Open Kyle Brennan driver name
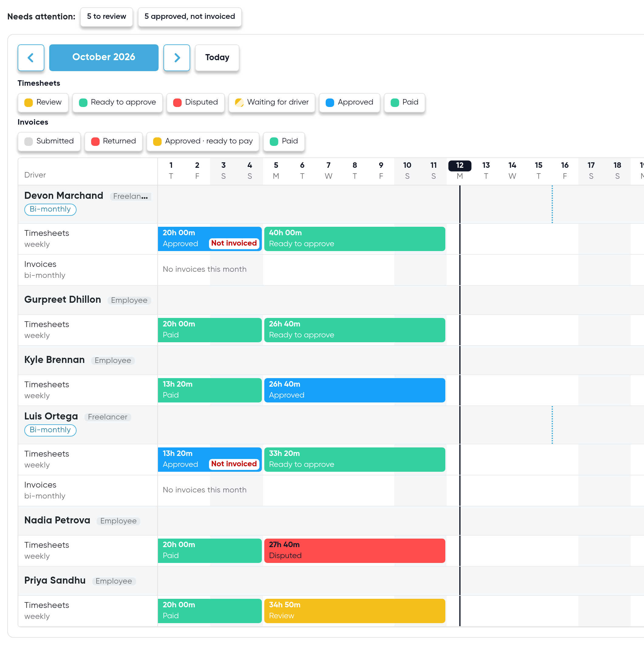Viewport: 644px width, 645px height. (54, 360)
